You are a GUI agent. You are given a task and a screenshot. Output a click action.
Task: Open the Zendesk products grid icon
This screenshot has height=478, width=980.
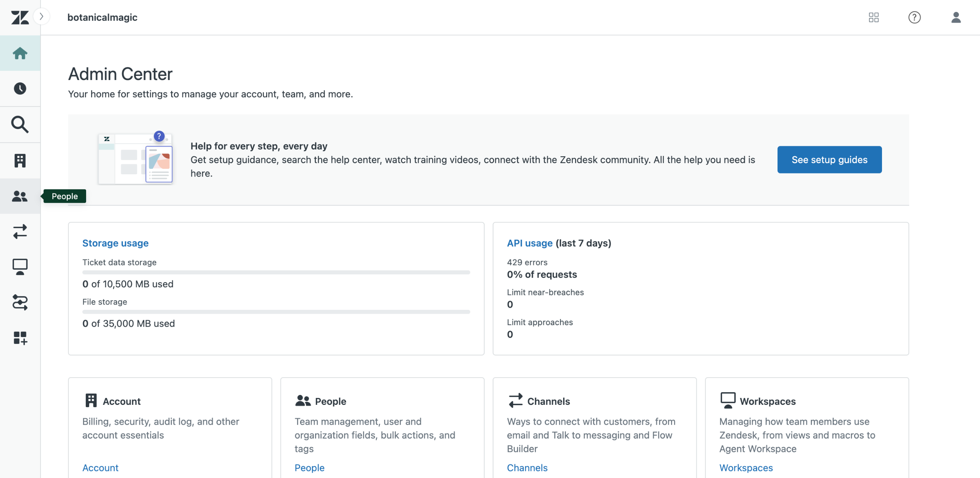point(874,17)
